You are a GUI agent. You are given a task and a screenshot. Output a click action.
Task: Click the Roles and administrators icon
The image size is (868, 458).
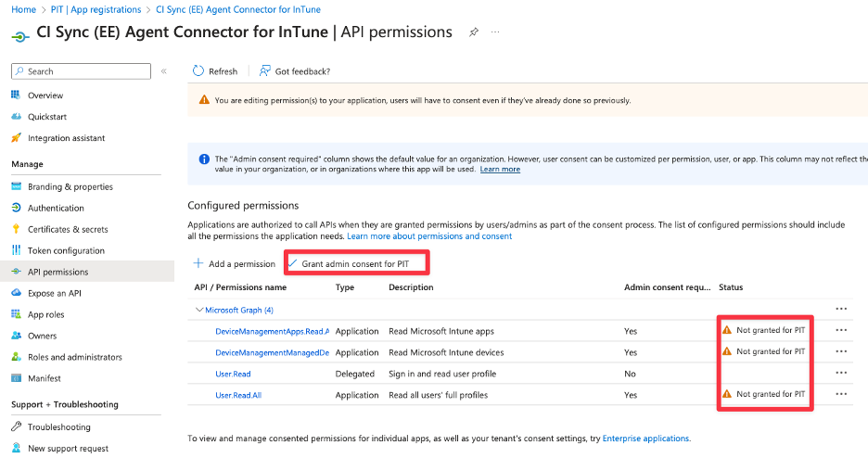click(16, 357)
